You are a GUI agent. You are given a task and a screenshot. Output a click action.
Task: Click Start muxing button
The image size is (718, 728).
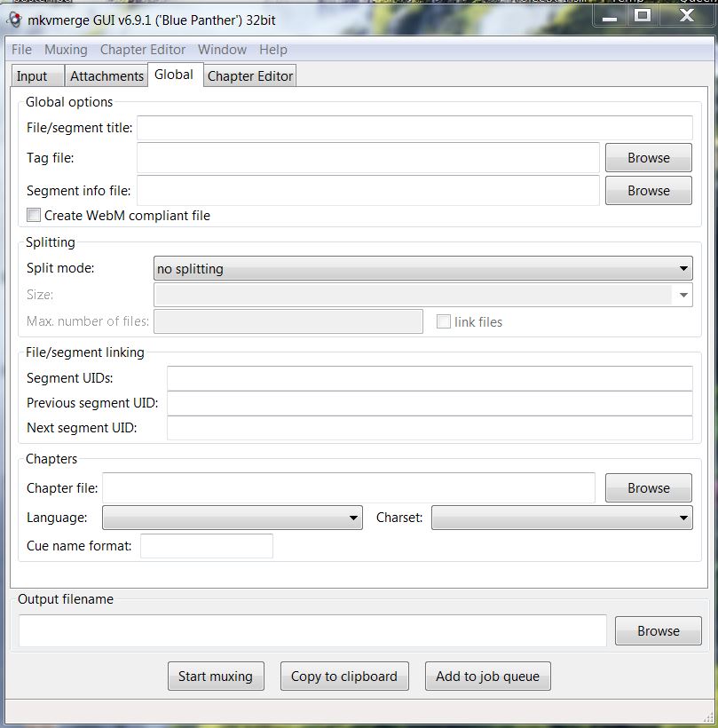pos(216,676)
